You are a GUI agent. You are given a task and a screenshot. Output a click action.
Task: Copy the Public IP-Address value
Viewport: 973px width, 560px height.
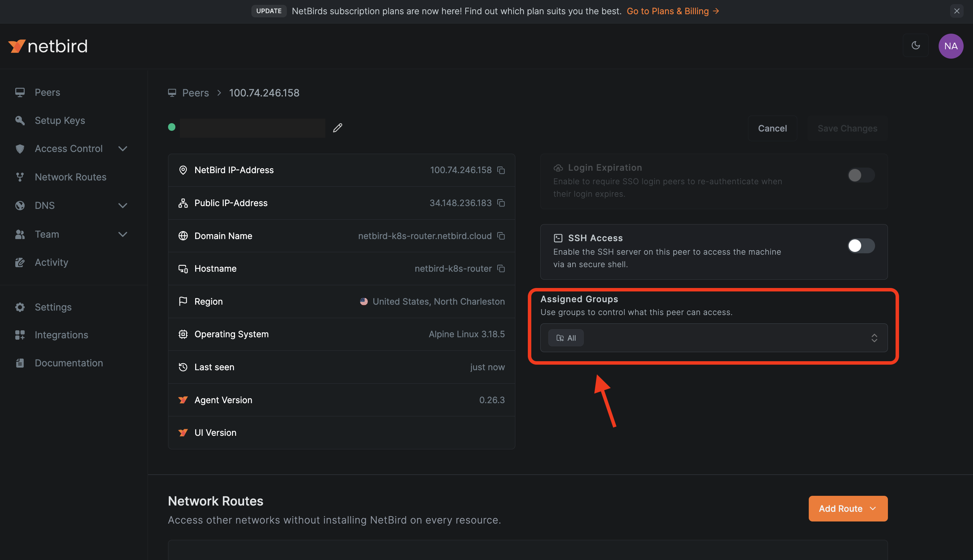coord(501,203)
